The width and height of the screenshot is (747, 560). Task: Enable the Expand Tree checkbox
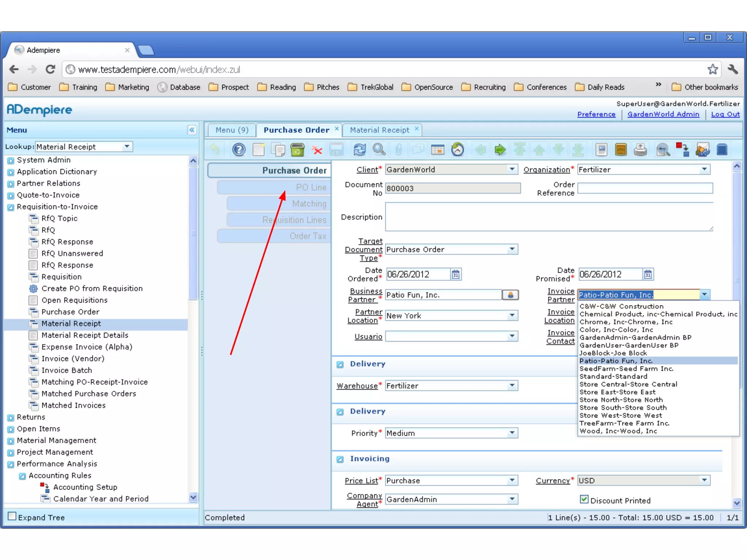click(x=12, y=516)
